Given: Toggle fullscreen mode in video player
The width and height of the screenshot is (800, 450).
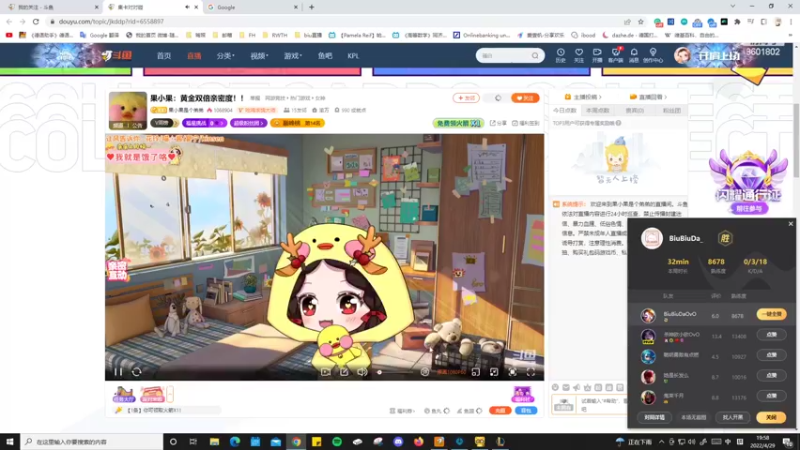Looking at the screenshot, I should 531,372.
